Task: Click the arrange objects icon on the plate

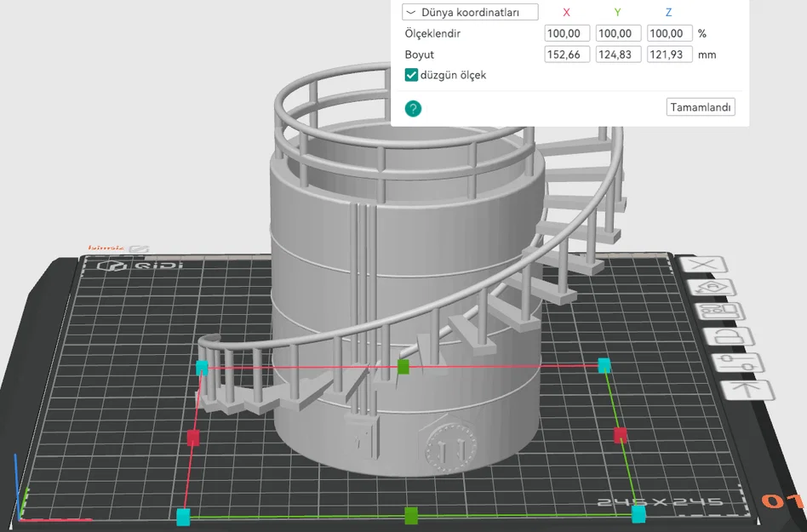Action: point(720,312)
